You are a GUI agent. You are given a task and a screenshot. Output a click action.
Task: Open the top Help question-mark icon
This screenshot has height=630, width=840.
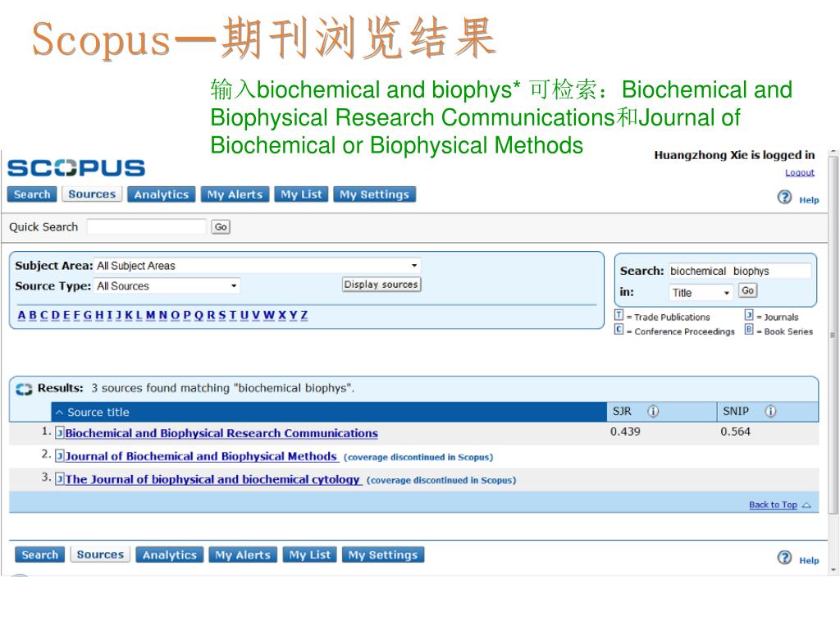(x=784, y=197)
